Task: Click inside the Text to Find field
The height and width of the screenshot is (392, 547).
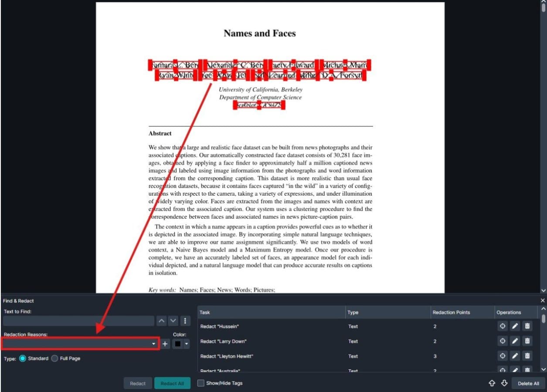Action: pos(78,321)
